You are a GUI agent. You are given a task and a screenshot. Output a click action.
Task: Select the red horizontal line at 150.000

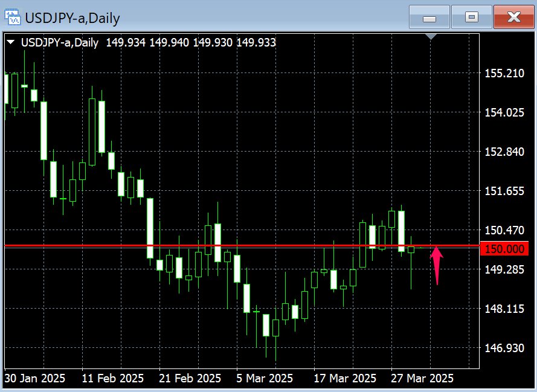242,246
